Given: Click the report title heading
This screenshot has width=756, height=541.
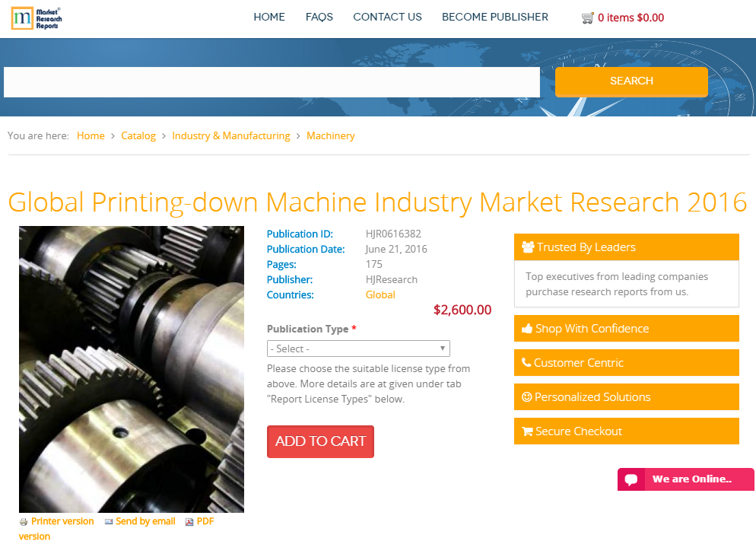Looking at the screenshot, I should (377, 202).
